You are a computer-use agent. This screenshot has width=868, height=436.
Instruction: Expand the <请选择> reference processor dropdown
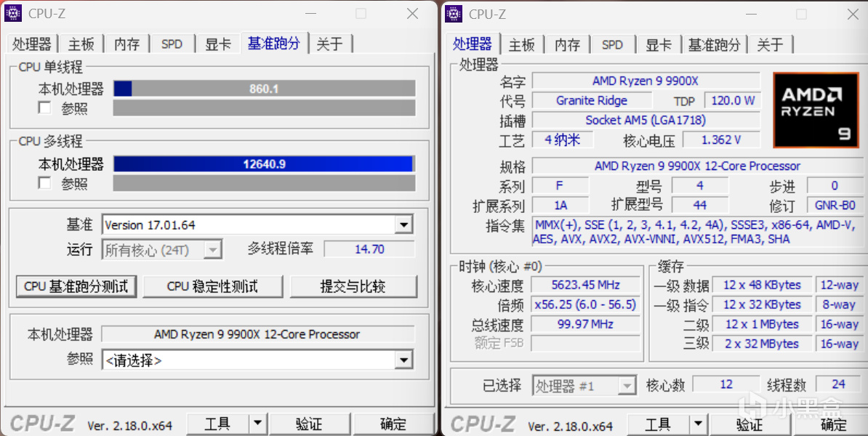tap(403, 360)
